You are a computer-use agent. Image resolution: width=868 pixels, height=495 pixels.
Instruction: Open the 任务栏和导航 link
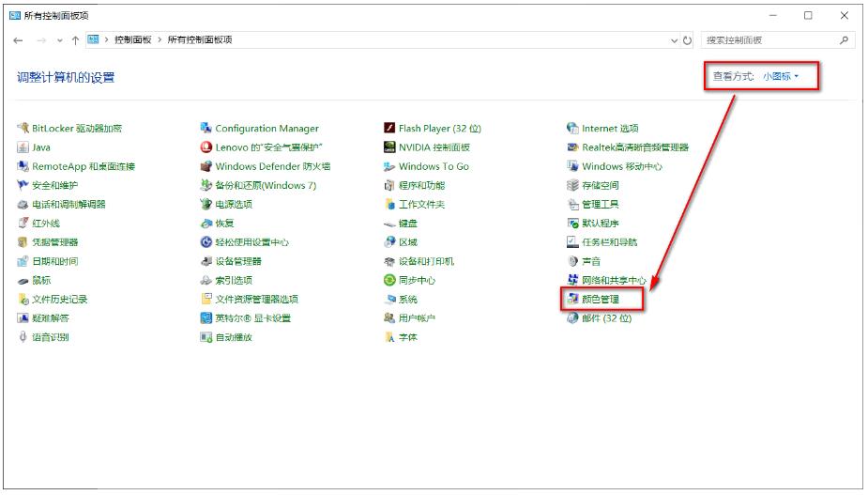pyautogui.click(x=610, y=242)
